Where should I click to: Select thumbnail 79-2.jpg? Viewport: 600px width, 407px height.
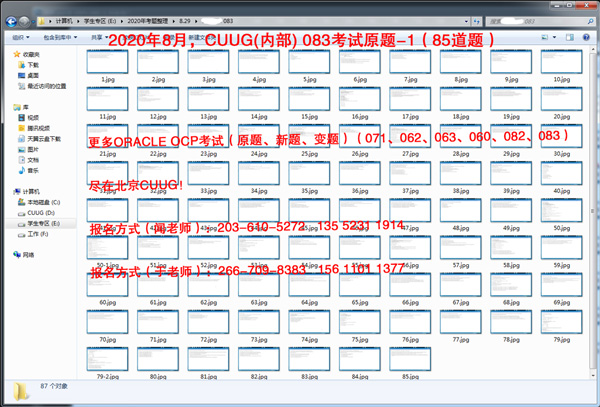click(x=108, y=359)
